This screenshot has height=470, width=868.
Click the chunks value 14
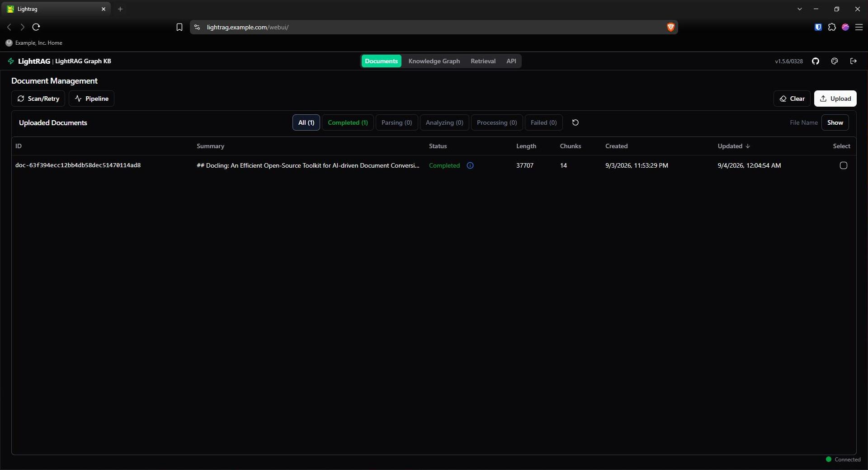563,165
